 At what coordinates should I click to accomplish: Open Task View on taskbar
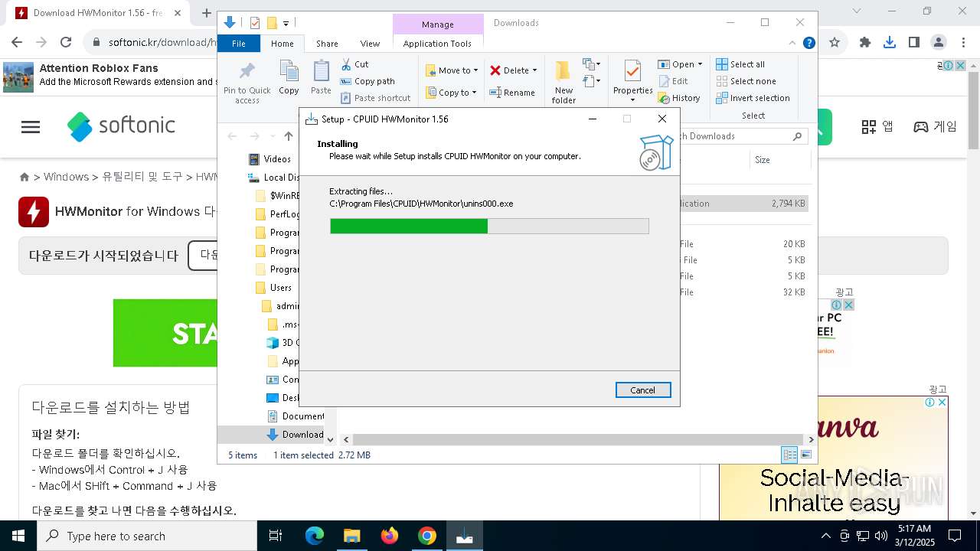tap(276, 536)
